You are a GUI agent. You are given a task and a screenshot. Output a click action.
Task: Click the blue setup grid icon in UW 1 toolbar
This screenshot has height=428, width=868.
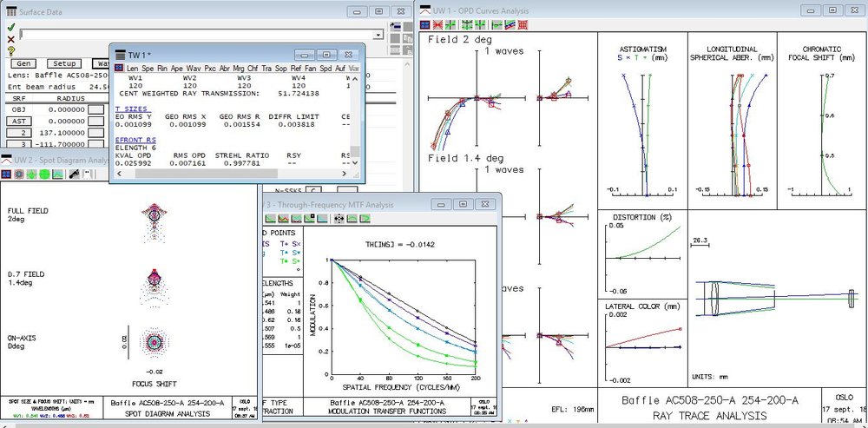pos(425,25)
